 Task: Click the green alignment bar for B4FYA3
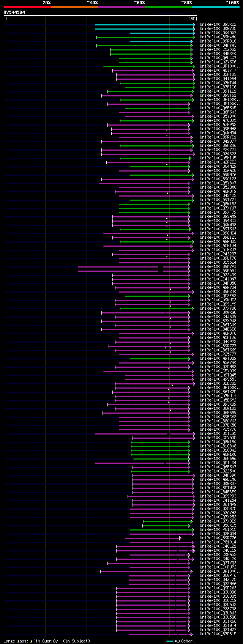(144, 46)
